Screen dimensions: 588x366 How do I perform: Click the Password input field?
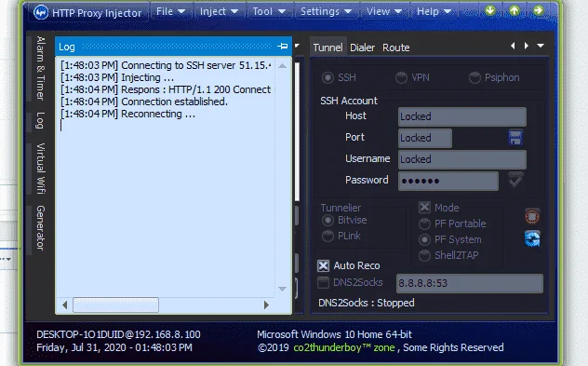[448, 181]
